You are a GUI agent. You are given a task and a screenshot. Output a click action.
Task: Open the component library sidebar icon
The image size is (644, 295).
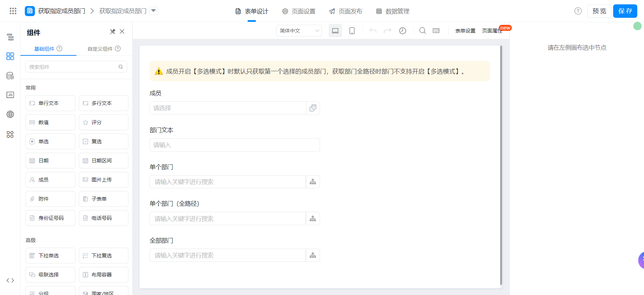click(x=10, y=56)
